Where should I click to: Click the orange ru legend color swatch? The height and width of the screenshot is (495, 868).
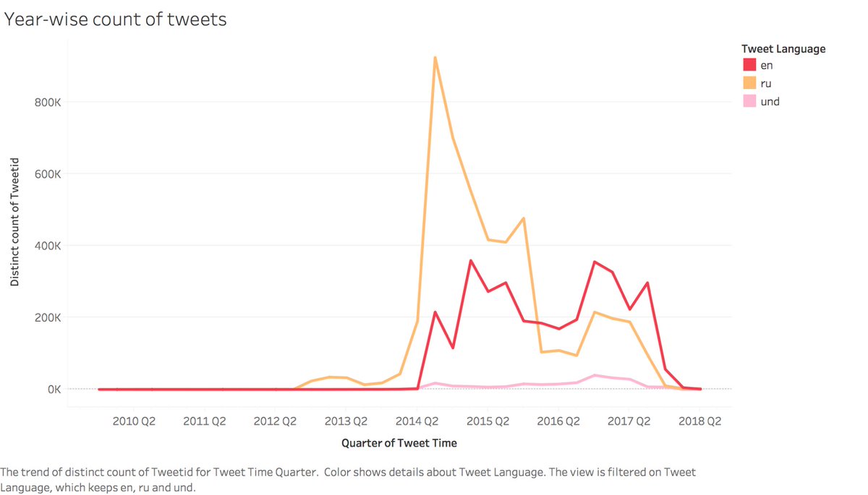tap(749, 84)
